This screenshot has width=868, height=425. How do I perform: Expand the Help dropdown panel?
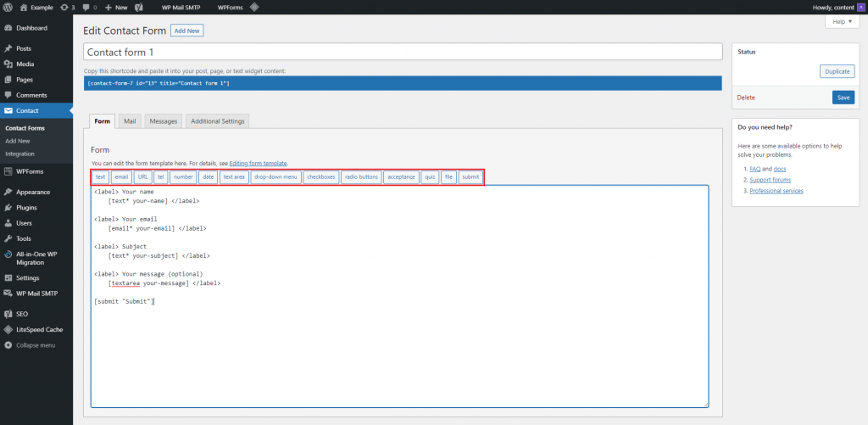click(842, 21)
